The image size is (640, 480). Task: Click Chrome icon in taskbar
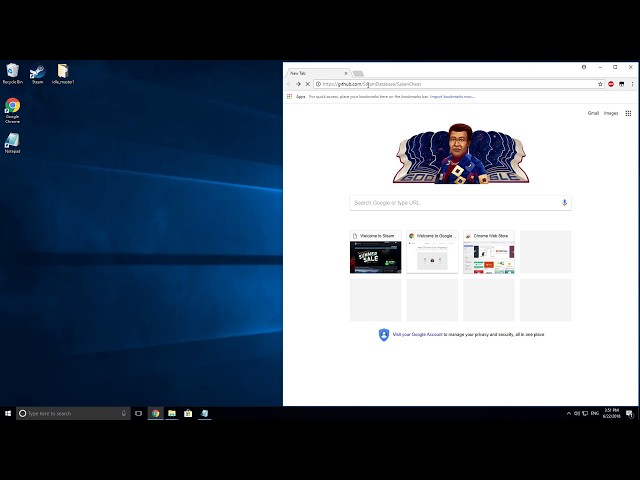pyautogui.click(x=156, y=413)
